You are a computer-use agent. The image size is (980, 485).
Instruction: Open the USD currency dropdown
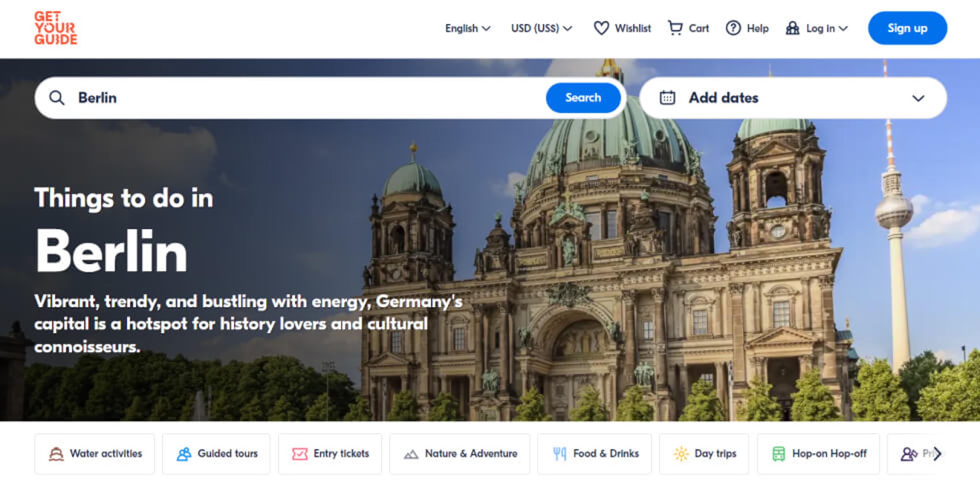541,28
